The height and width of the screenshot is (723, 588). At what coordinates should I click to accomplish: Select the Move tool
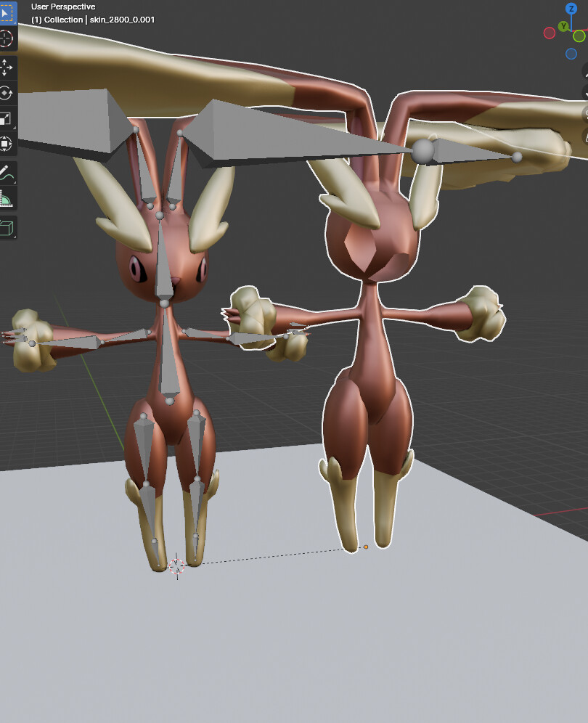point(7,68)
